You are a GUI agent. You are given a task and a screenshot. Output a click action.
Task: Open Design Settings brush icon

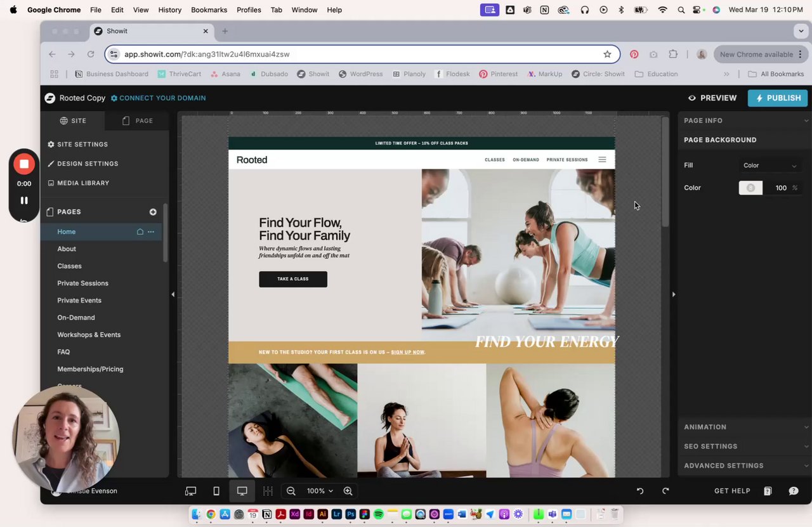(51, 164)
